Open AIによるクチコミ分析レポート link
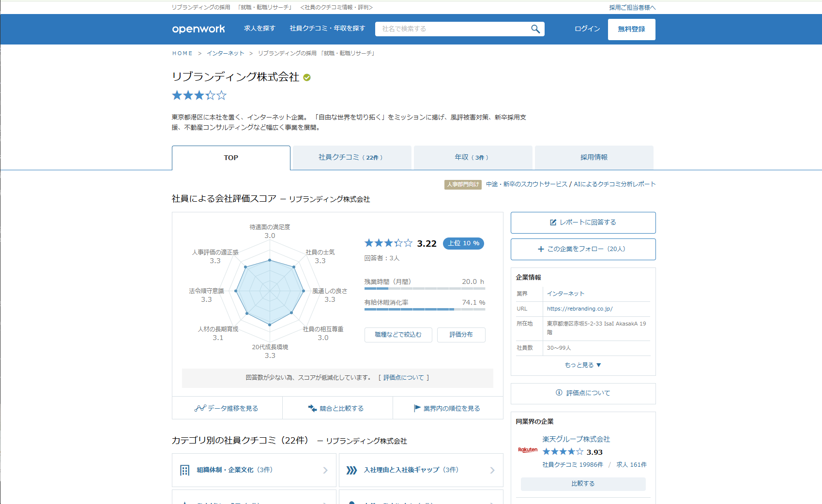This screenshot has width=822, height=504. click(x=615, y=184)
